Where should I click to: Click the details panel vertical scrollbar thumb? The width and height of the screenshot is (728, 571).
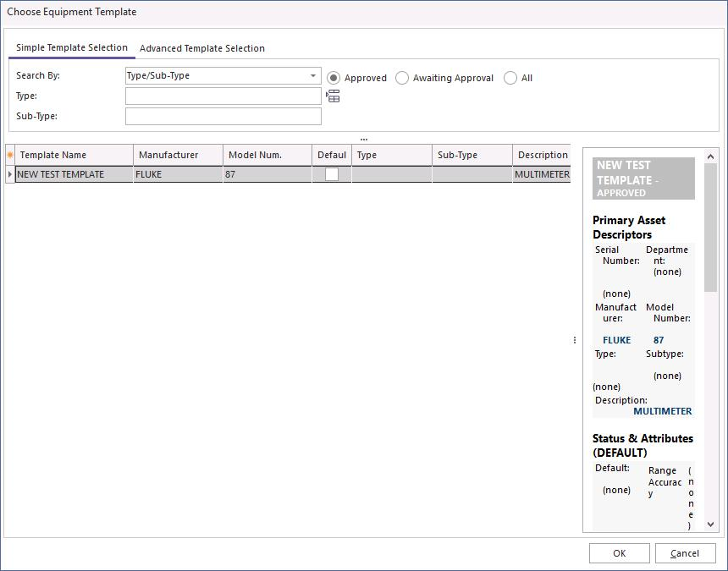tap(710, 228)
